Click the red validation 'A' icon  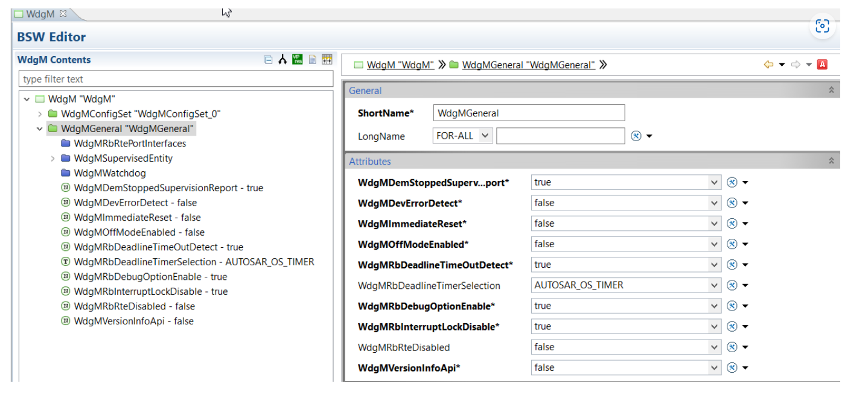tap(823, 64)
